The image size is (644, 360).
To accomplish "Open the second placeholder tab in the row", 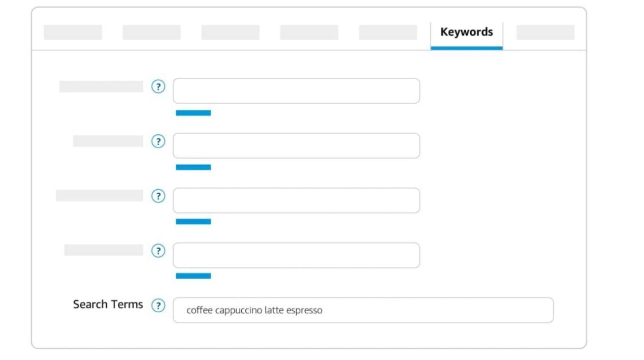I will (x=151, y=32).
